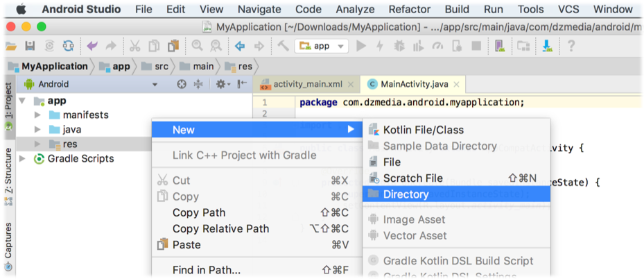
Task: Select Gradle Scripts in project tree
Action: coord(80,159)
